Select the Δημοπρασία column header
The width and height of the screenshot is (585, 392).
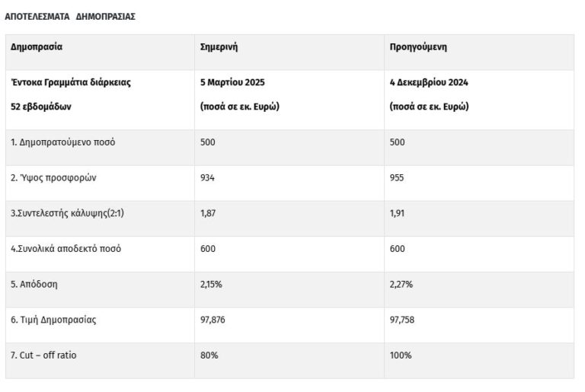[x=37, y=46]
